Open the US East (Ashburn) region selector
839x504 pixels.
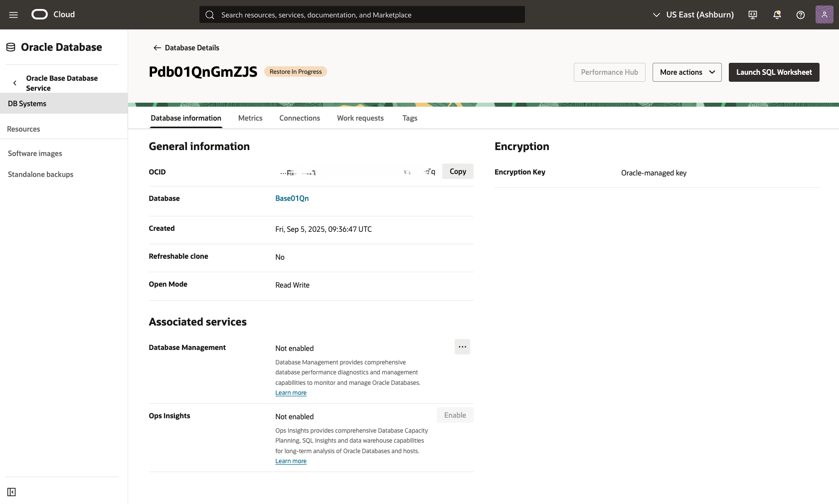click(693, 14)
